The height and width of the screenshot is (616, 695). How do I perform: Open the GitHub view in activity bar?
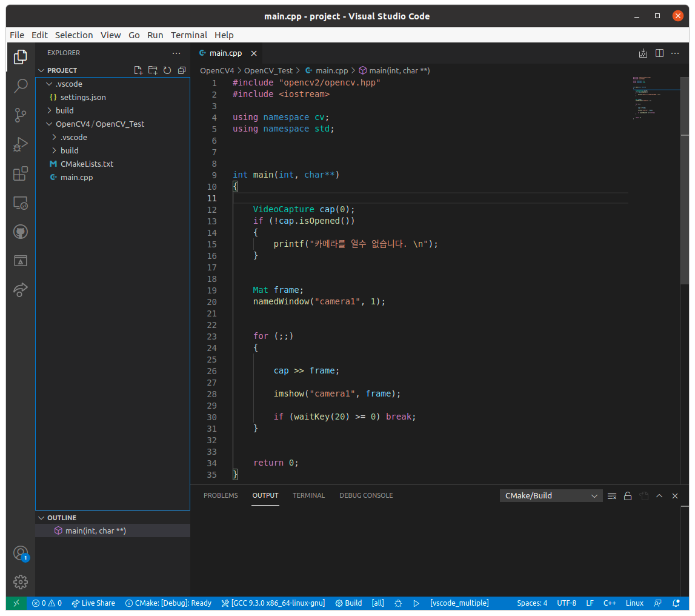pos(21,232)
